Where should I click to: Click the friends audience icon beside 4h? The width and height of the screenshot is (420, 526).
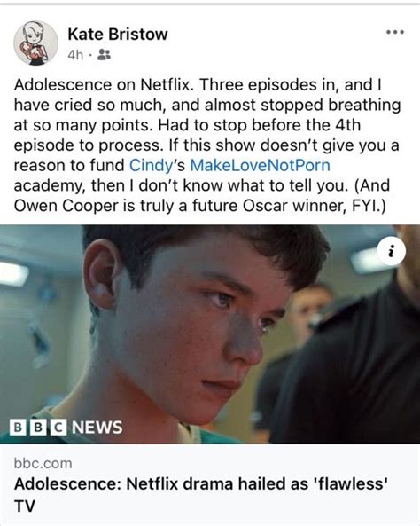tap(105, 54)
